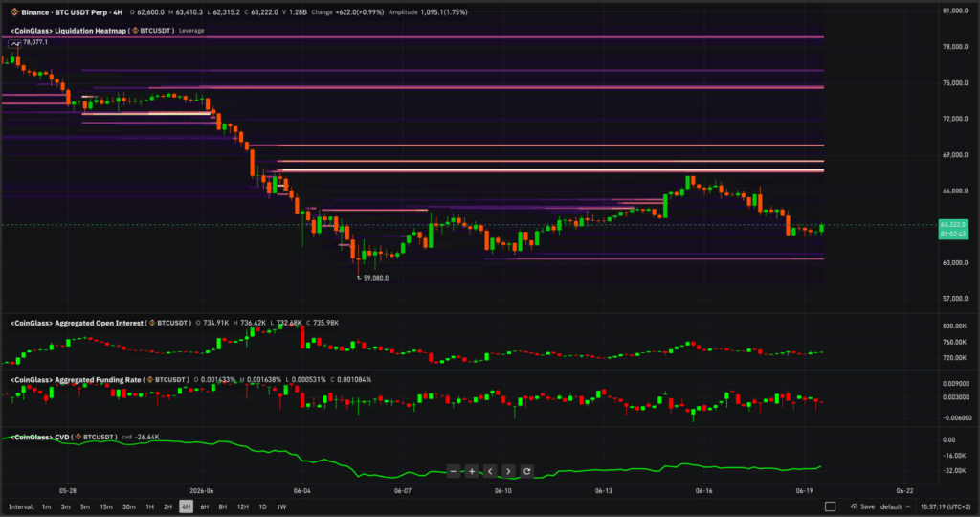
Task: Switch to the 2H interval
Action: (x=167, y=506)
